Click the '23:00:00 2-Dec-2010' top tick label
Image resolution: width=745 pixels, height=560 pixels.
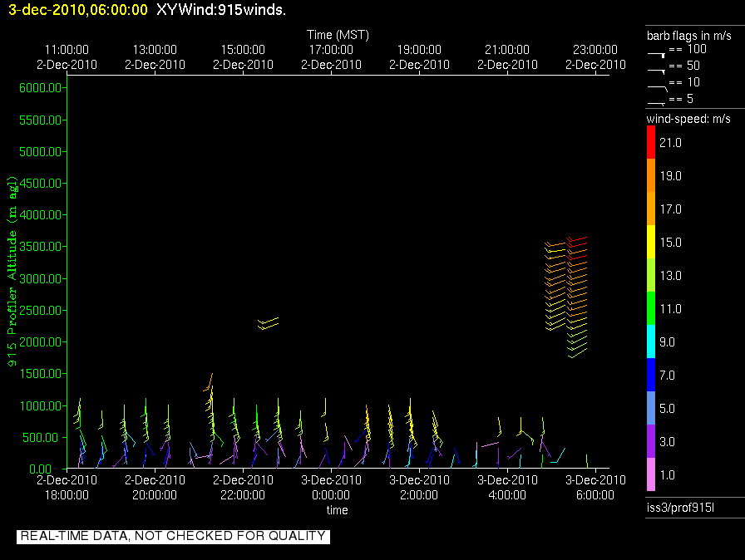(595, 57)
